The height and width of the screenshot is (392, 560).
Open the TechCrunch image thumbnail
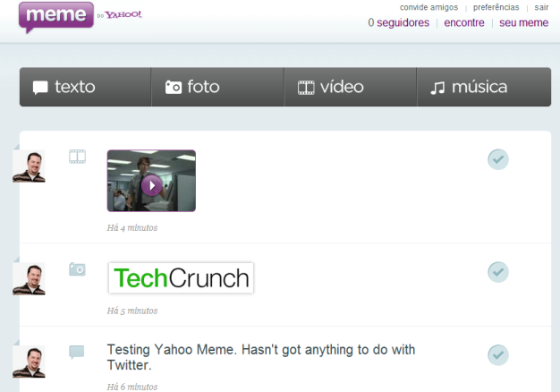tap(181, 278)
